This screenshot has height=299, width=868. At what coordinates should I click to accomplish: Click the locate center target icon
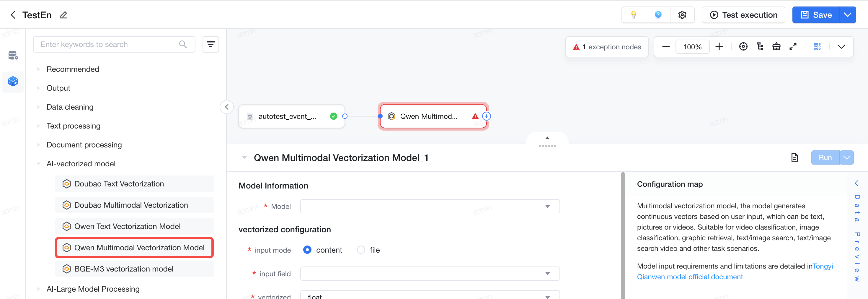click(x=743, y=46)
